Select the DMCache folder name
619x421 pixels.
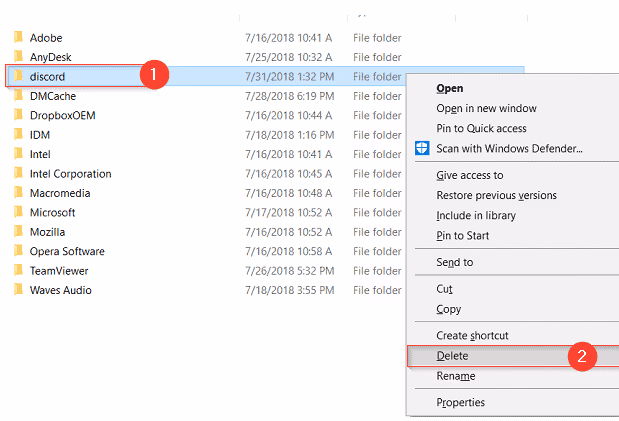(x=53, y=96)
